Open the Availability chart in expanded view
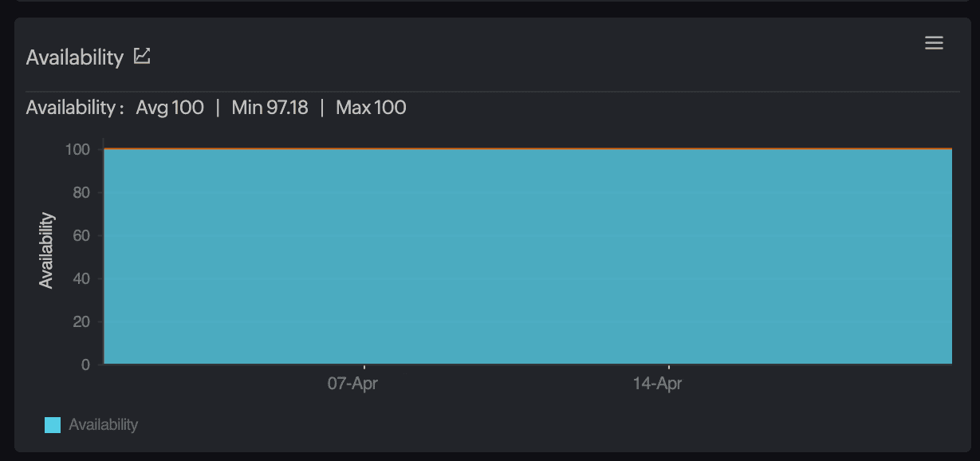Screen dimensions: 980x461 coord(142,56)
